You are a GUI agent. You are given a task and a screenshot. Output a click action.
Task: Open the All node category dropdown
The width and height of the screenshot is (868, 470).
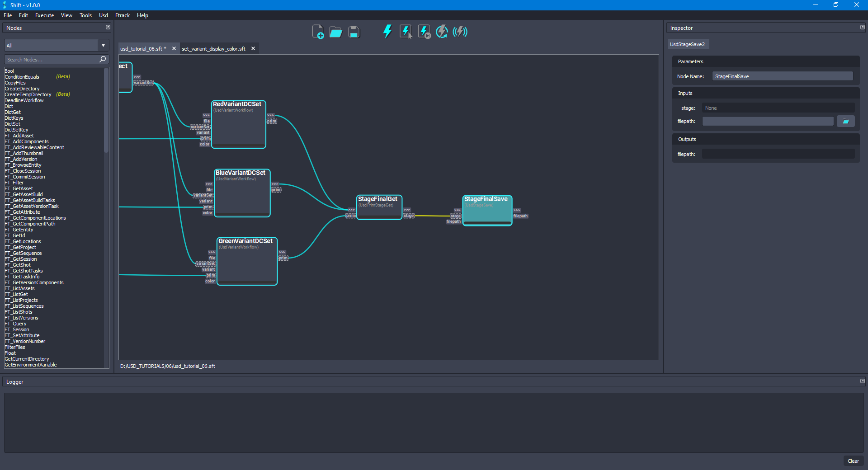click(x=103, y=45)
